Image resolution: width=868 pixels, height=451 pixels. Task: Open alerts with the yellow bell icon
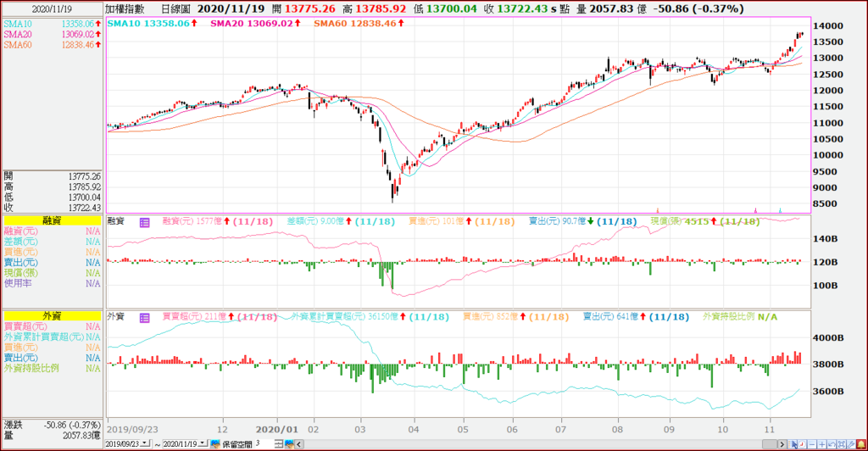(x=861, y=444)
